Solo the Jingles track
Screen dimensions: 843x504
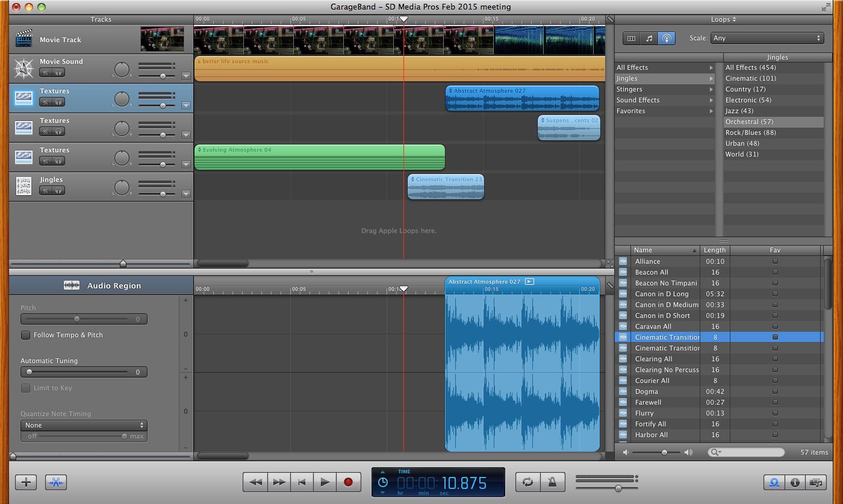[x=58, y=190]
